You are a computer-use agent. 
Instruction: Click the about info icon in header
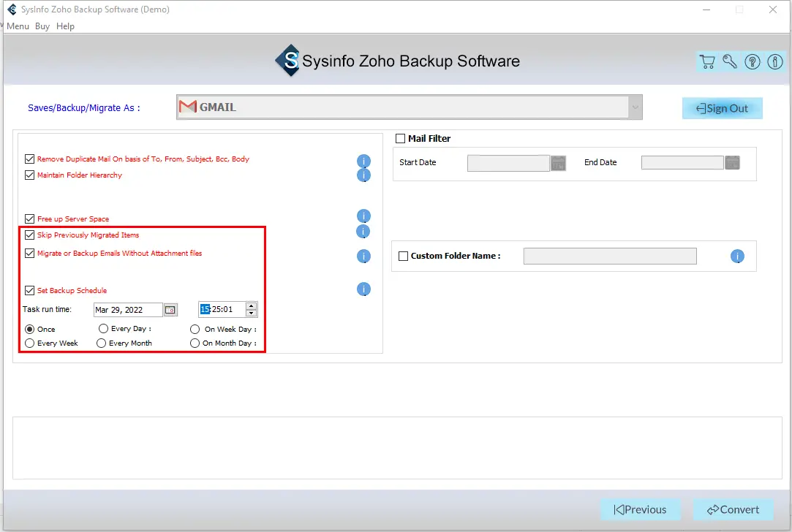[x=775, y=61]
